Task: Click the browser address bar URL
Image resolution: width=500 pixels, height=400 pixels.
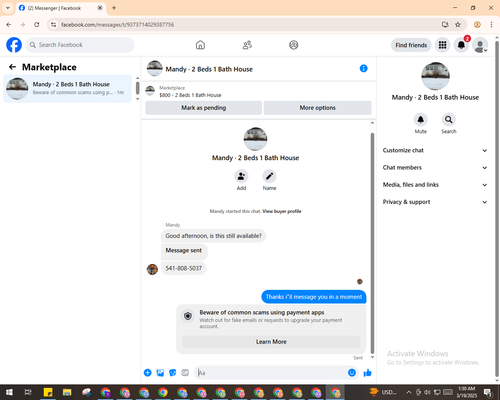Action: (x=117, y=25)
